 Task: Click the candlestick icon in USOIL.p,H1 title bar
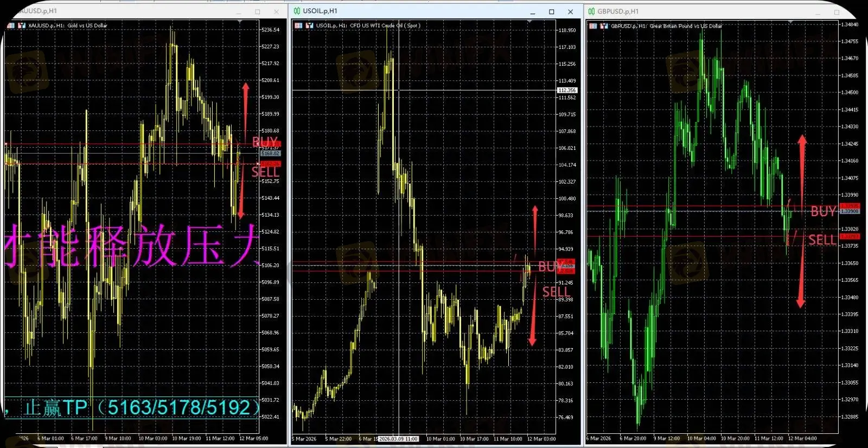[x=297, y=11]
